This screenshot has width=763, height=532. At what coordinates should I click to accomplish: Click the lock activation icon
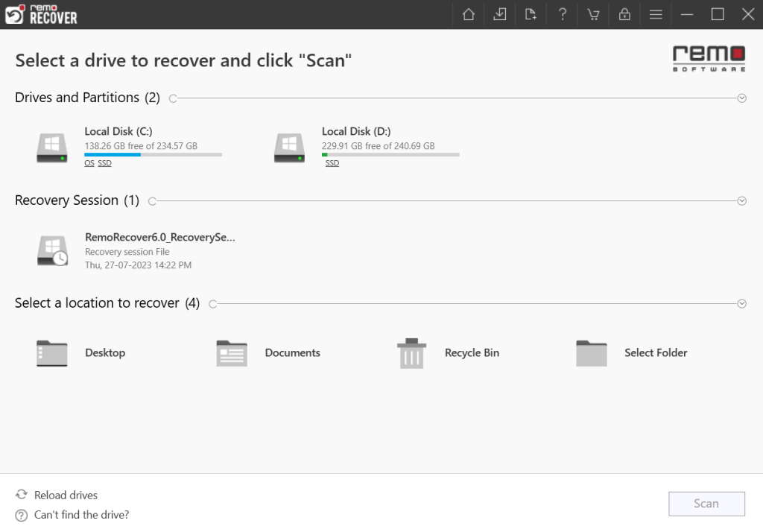(x=624, y=14)
